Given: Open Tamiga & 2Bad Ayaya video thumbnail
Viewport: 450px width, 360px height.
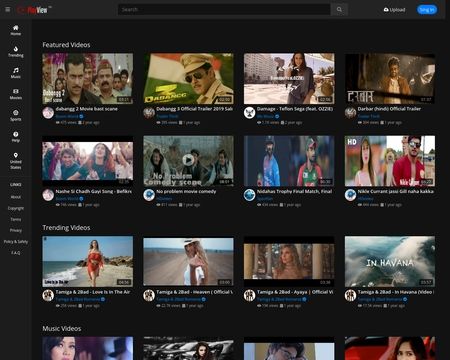Looking at the screenshot, I should pyautogui.click(x=289, y=261).
